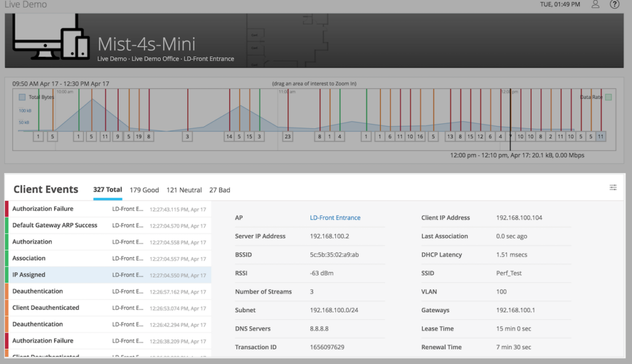The image size is (632, 364).
Task: Click Live Demo in the top bar
Action: 27,4
